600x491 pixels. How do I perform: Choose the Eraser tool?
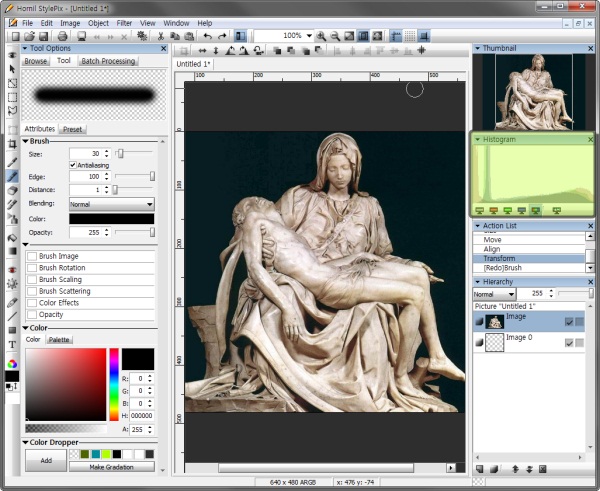(12, 190)
